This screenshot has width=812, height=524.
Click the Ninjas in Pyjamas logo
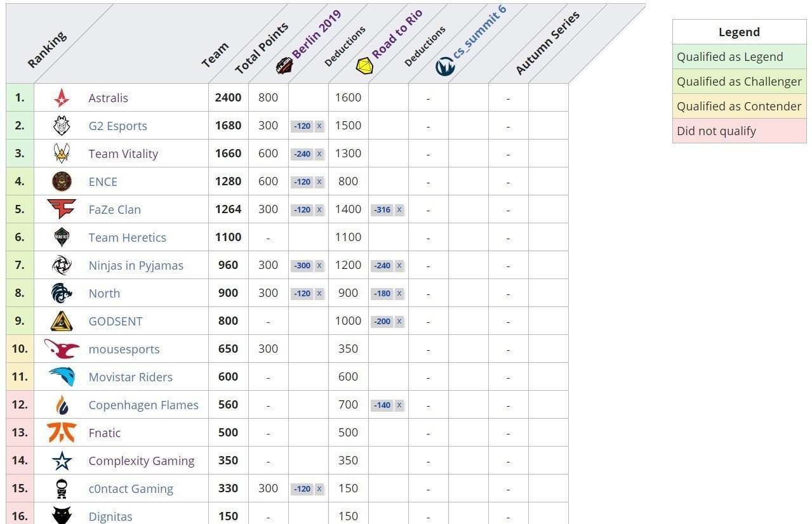(62, 265)
